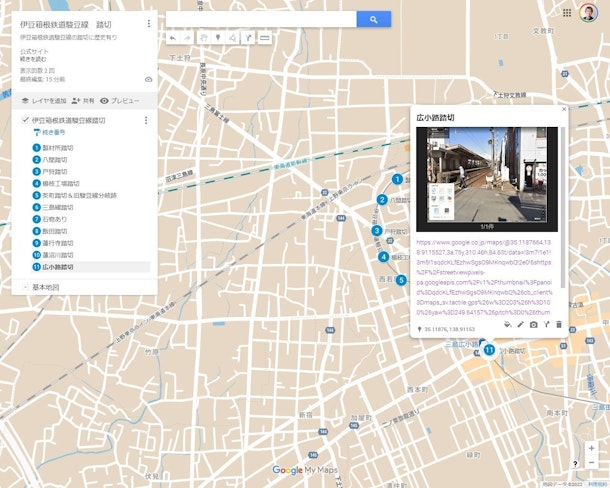The height and width of the screenshot is (488, 610).
Task: Click the 共有 share button
Action: tap(83, 101)
